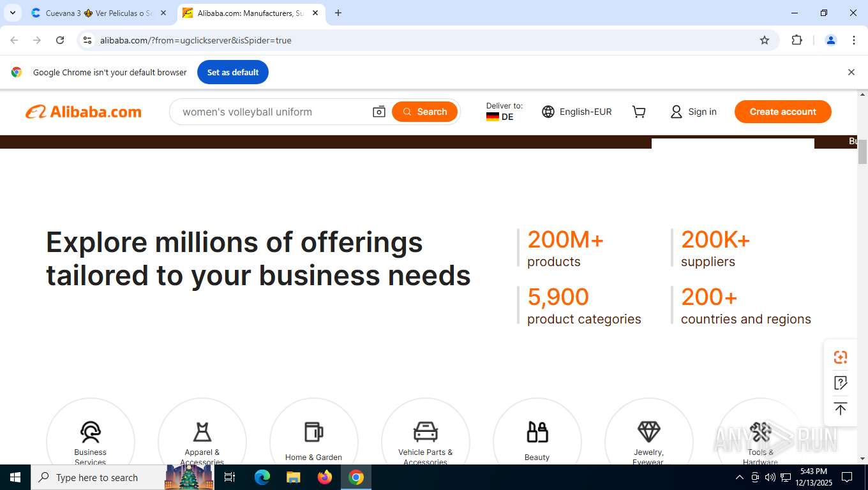Go back to previous page
Screen dimensions: 868x490
[14, 40]
